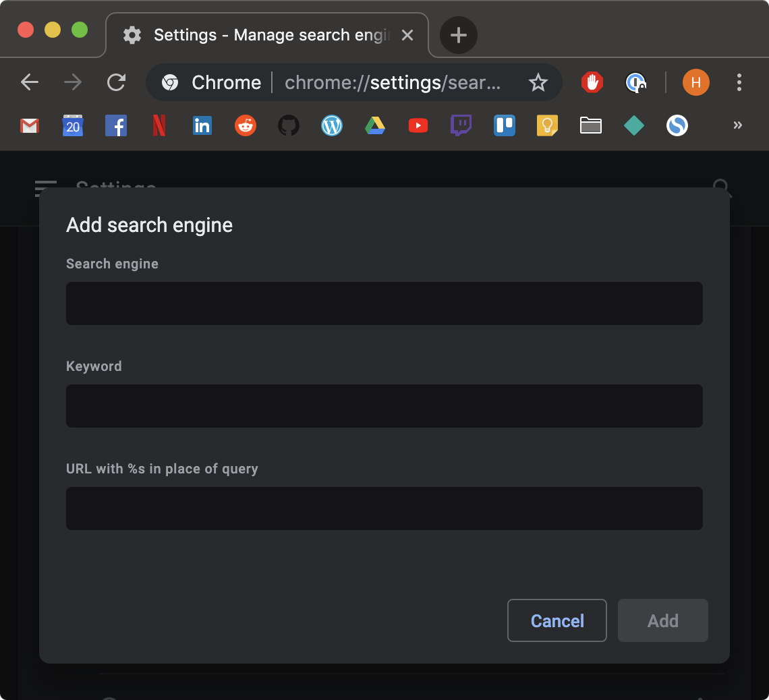The width and height of the screenshot is (769, 700).
Task: Open the Google Calendar bookmark
Action: point(73,125)
